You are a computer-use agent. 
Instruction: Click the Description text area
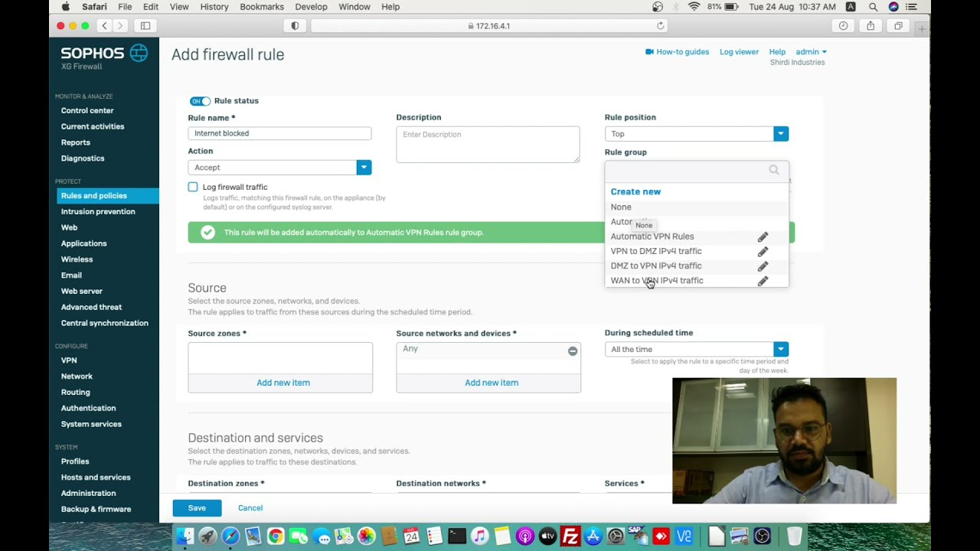point(488,145)
